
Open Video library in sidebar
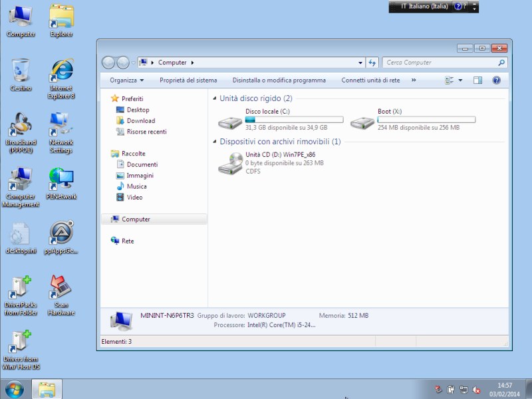click(x=129, y=197)
